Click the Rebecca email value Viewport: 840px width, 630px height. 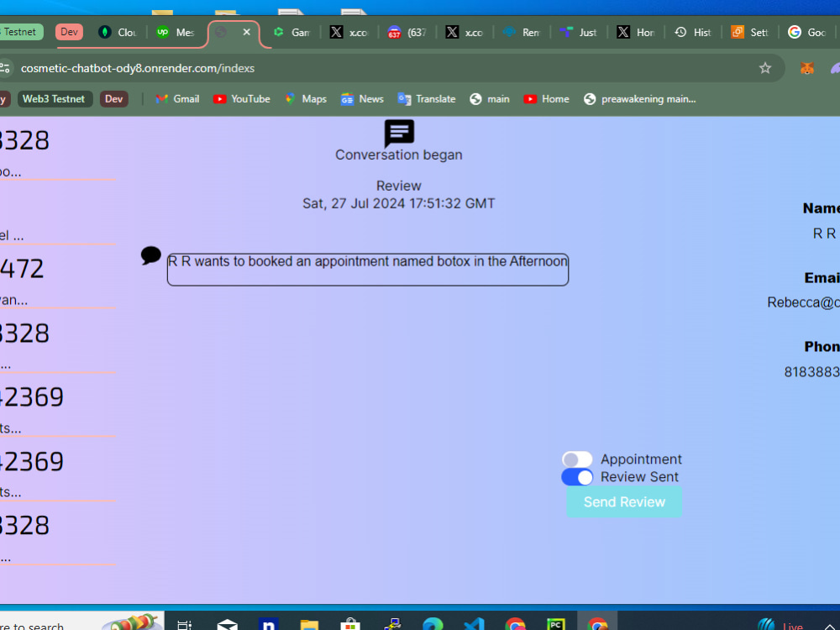tap(803, 302)
